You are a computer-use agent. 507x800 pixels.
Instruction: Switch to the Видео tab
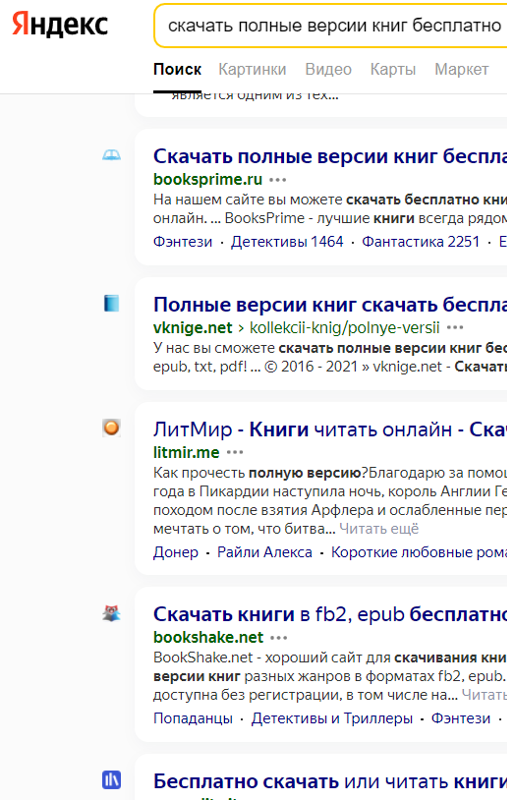328,69
